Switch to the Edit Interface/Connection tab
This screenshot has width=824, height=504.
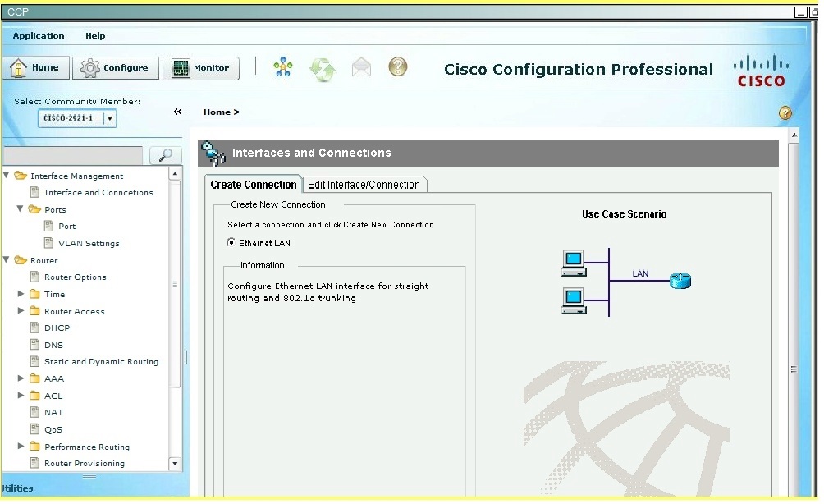click(364, 185)
